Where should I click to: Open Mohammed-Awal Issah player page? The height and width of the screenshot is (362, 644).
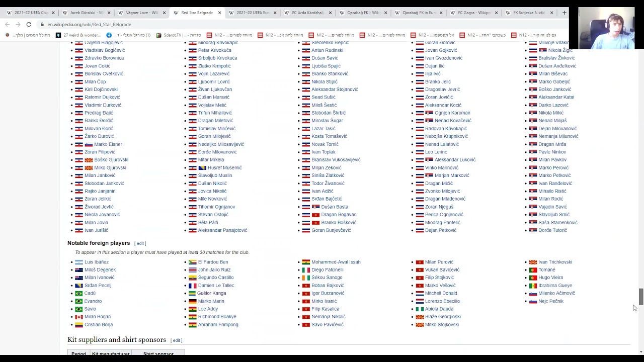(x=336, y=262)
